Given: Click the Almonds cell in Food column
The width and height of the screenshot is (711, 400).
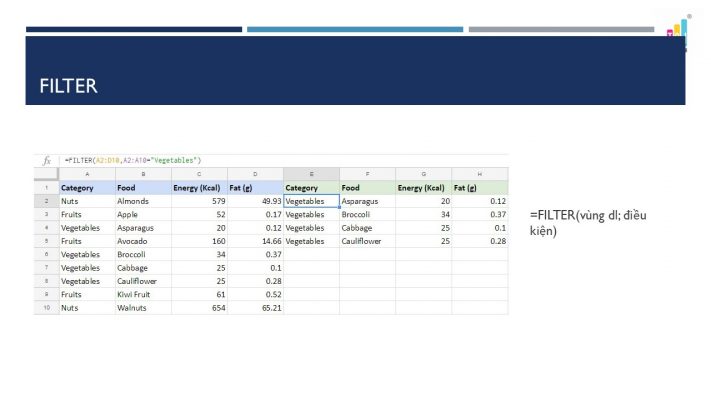Looking at the screenshot, I should pyautogui.click(x=142, y=201).
